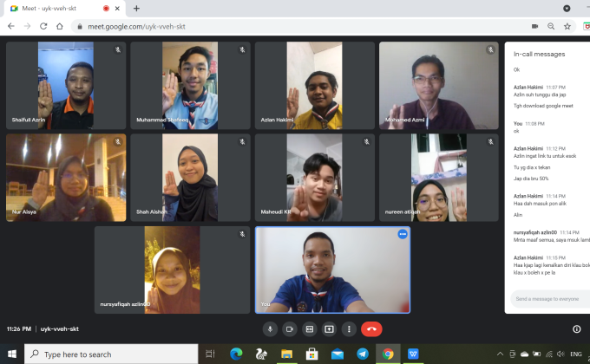Click the lock site-info icon in address bar

coord(80,27)
